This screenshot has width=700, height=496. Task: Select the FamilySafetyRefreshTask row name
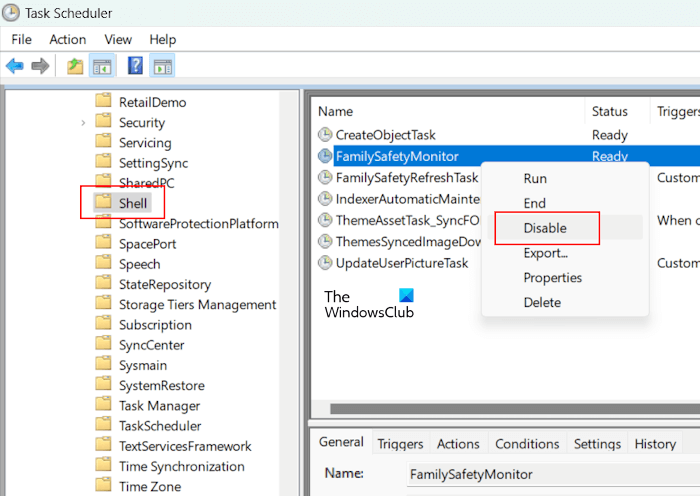pyautogui.click(x=407, y=178)
